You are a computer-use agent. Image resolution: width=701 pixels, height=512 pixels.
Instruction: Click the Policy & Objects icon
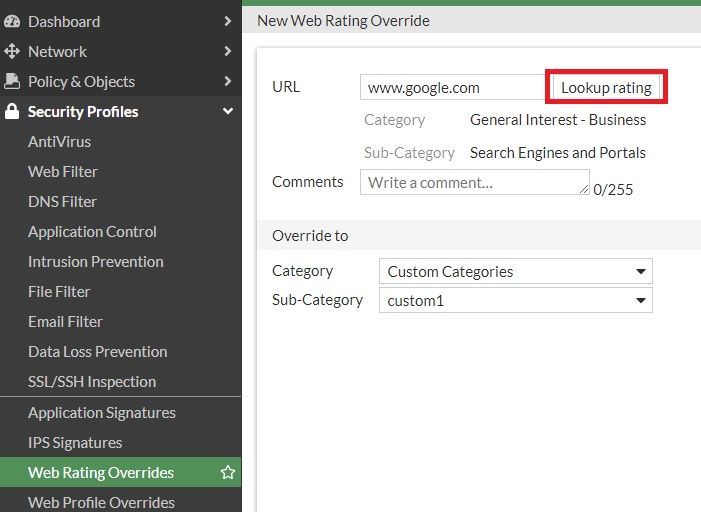tap(12, 81)
